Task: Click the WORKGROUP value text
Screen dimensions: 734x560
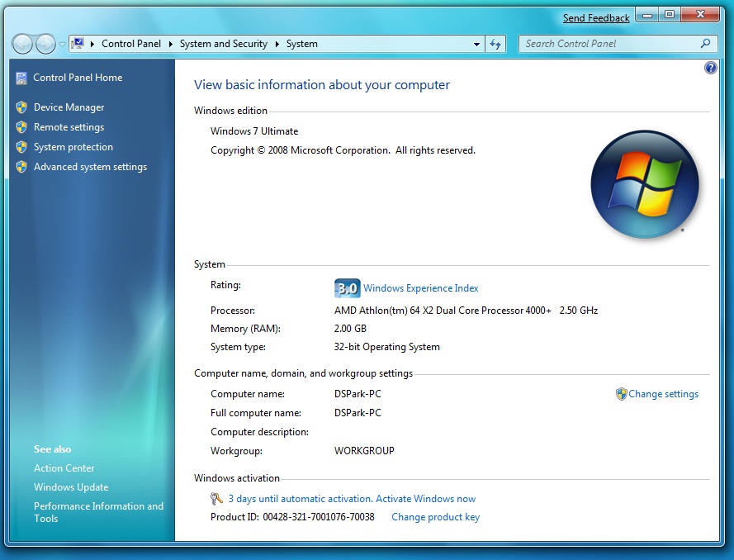Action: tap(364, 450)
